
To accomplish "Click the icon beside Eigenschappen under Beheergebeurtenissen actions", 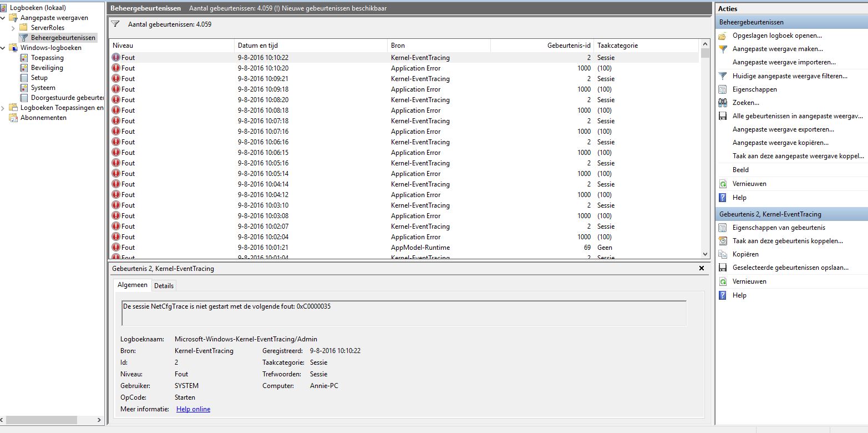I will pyautogui.click(x=723, y=89).
